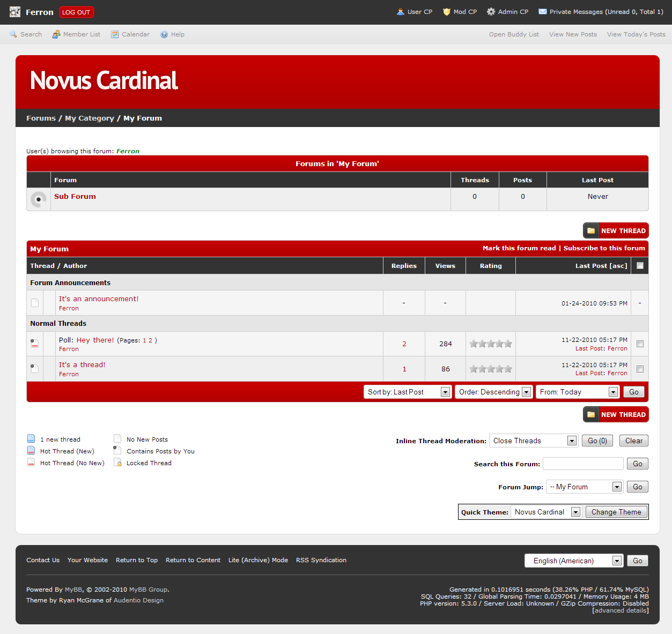Viewport: 672px width, 634px height.
Task: Click the Calendar icon in navigation bar
Action: (115, 34)
